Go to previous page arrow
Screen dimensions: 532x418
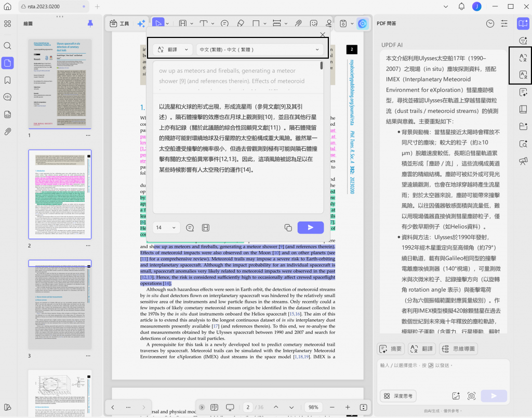pos(276,407)
